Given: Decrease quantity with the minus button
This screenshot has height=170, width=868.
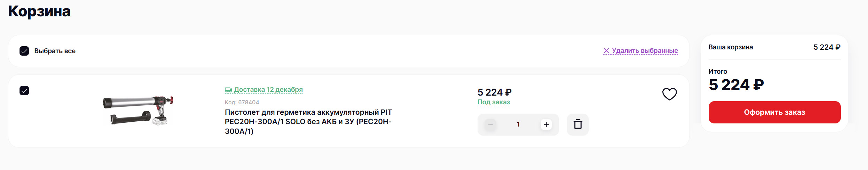Looking at the screenshot, I should 490,124.
